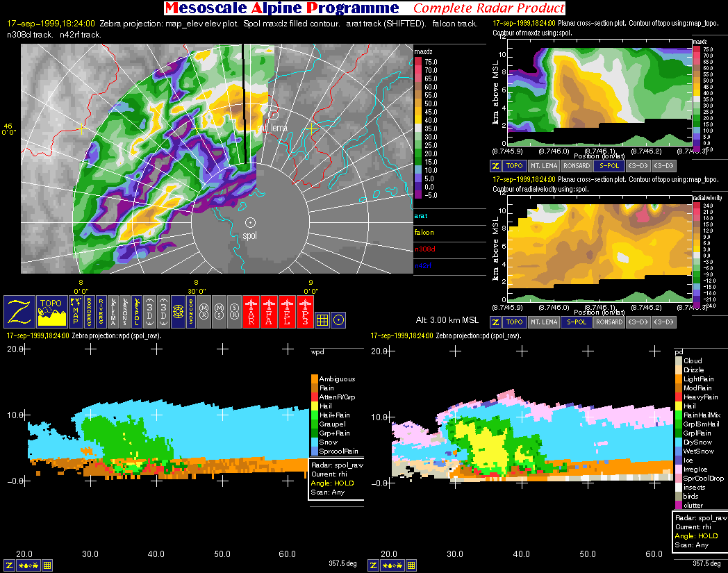Image resolution: width=728 pixels, height=573 pixels.
Task: Toggle the TOPO terrain icon in main toolbar
Action: (x=51, y=312)
